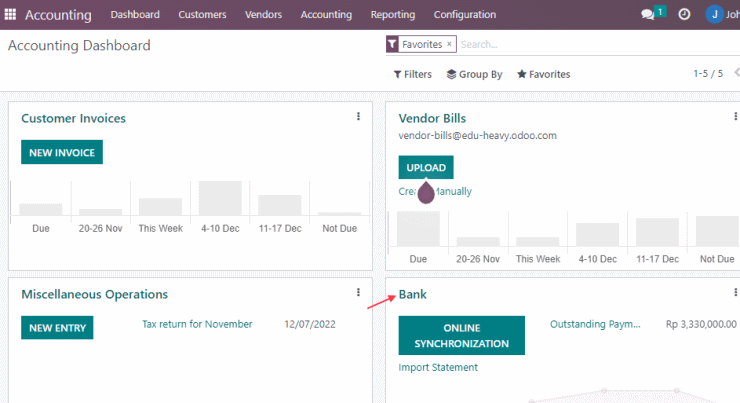
Task: Click the NEW INVOICE button
Action: (62, 152)
